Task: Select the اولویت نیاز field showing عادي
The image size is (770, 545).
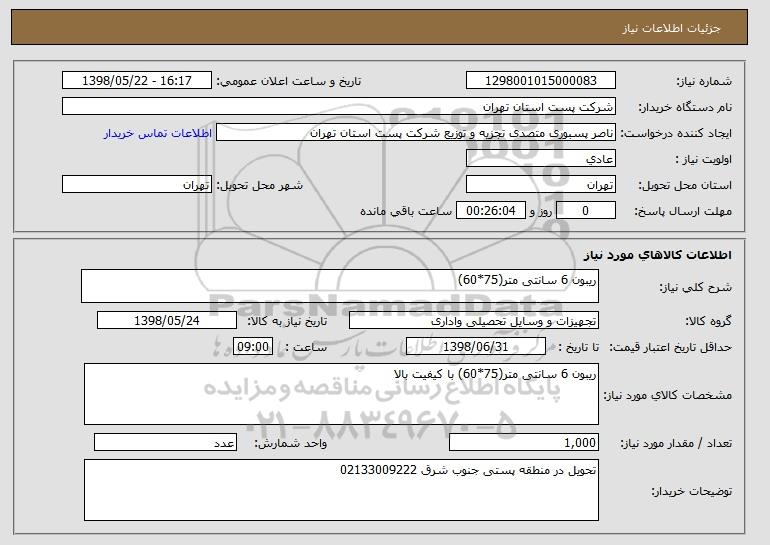Action: 541,159
